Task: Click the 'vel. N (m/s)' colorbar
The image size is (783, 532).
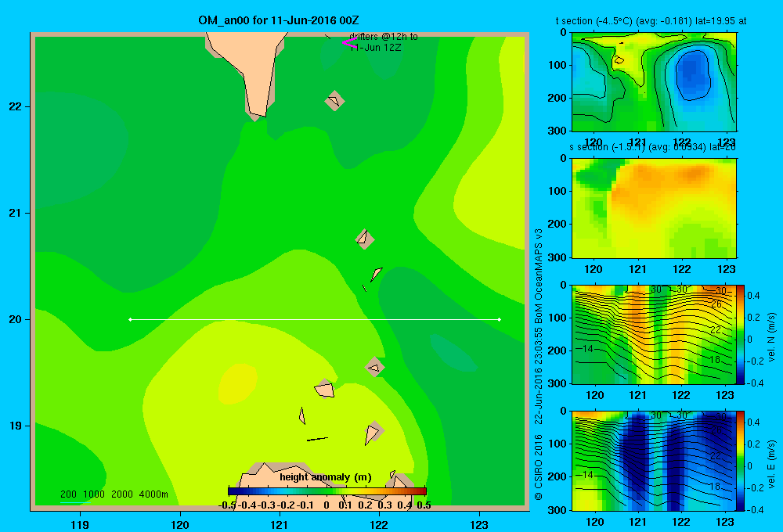Action: click(x=740, y=334)
